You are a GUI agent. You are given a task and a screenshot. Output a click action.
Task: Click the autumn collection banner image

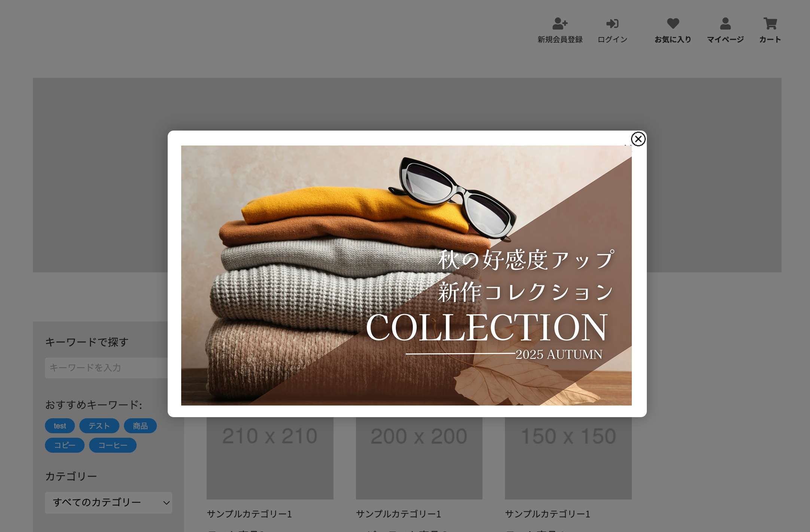[x=406, y=275]
